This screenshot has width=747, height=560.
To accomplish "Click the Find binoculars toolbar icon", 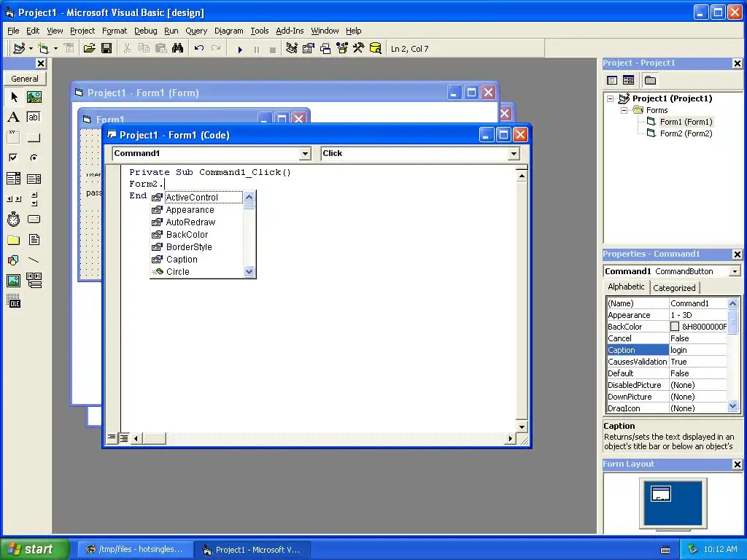I will [177, 48].
